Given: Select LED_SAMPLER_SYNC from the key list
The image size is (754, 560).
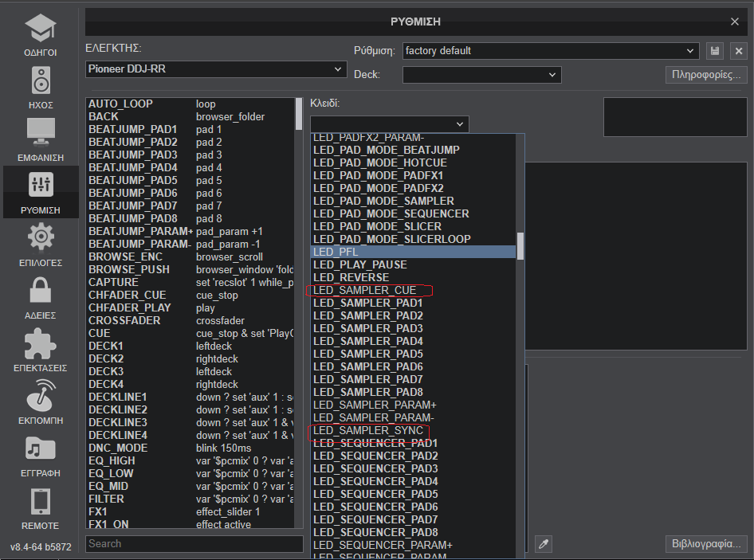Looking at the screenshot, I should (368, 430).
